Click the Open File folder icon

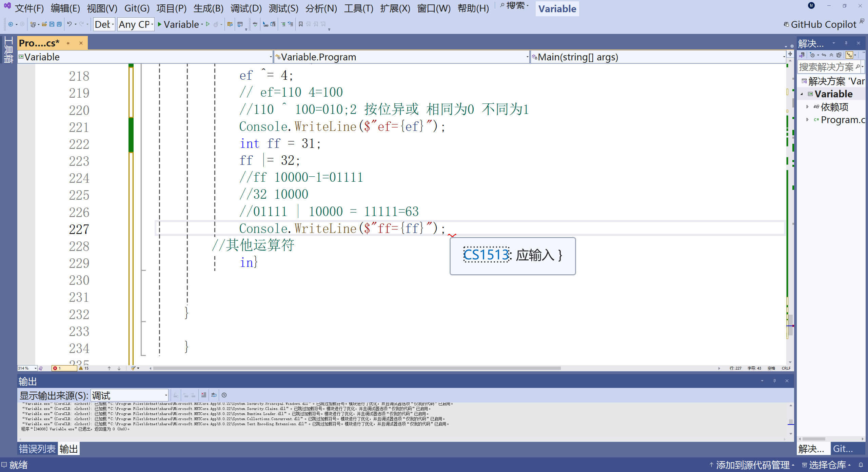coord(44,24)
